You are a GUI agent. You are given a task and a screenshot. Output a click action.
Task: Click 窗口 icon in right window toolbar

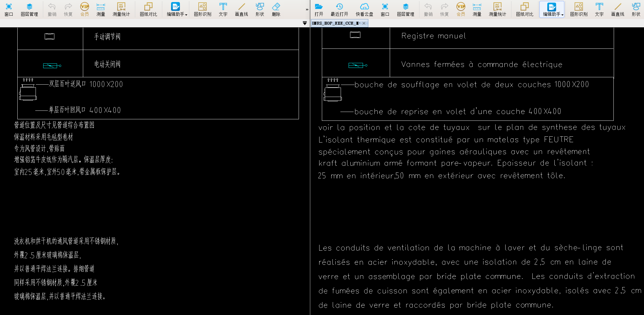coord(385,9)
